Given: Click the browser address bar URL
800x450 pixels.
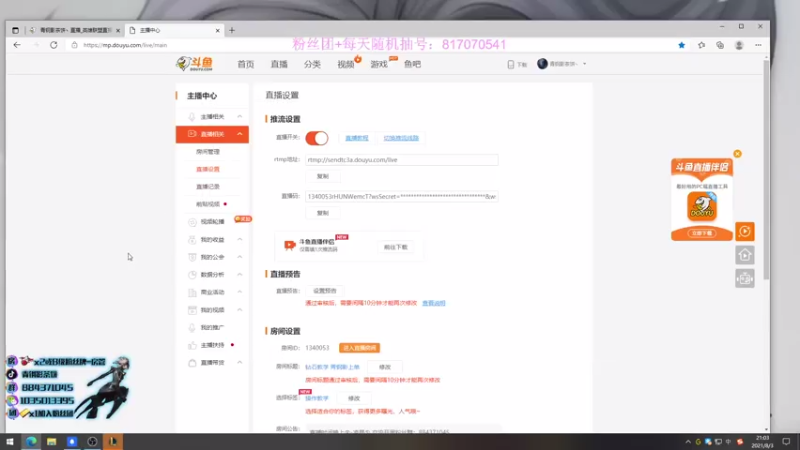Looking at the screenshot, I should click(x=125, y=45).
